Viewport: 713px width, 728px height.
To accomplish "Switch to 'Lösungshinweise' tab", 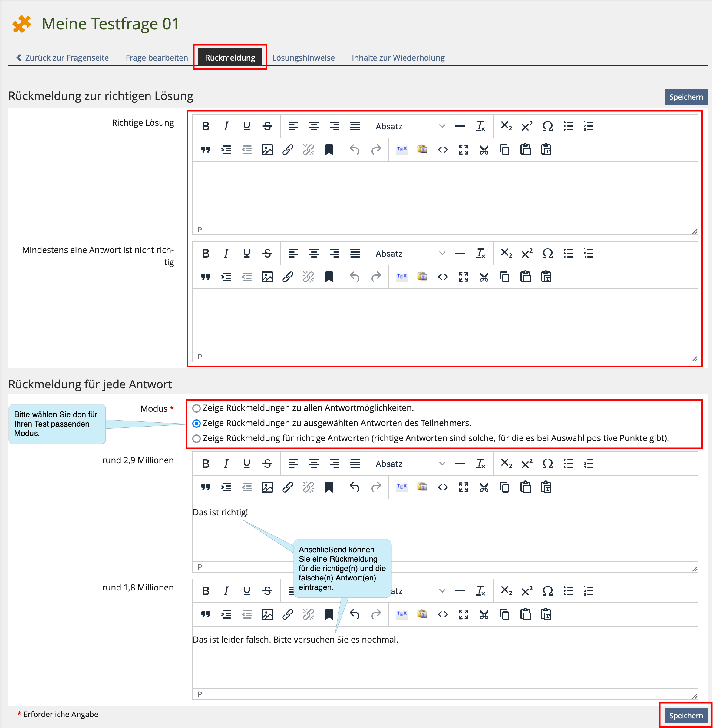I will click(303, 58).
